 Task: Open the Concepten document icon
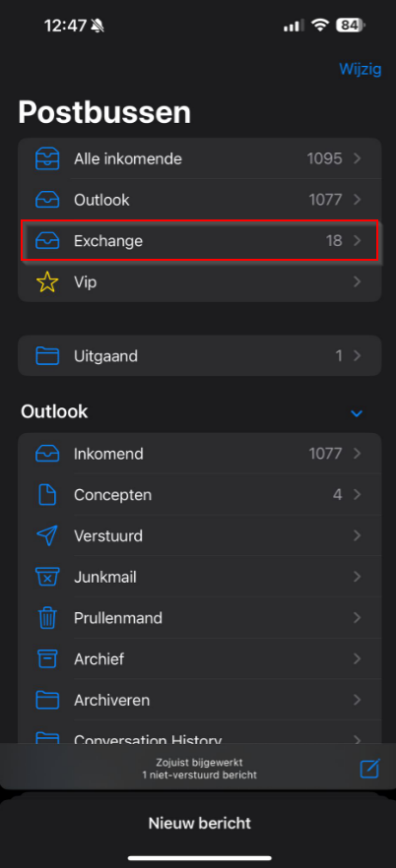point(47,494)
